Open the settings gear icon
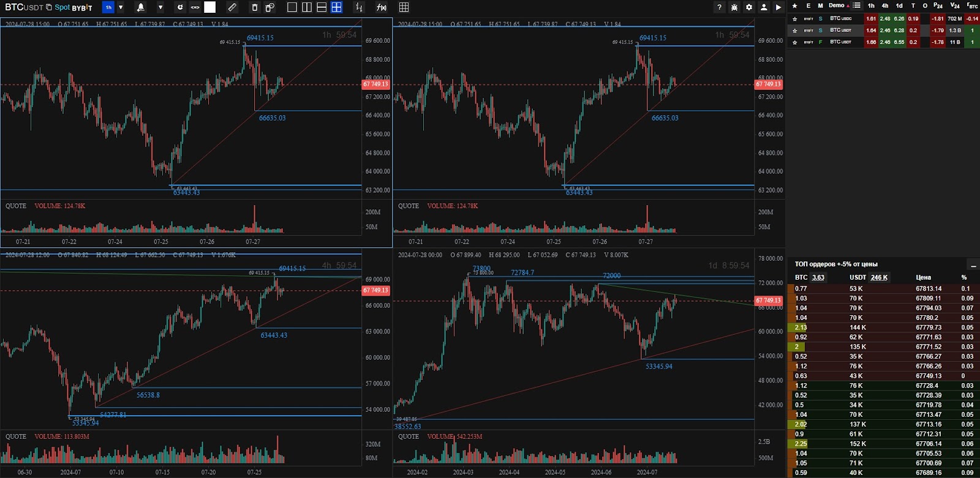 pyautogui.click(x=749, y=7)
